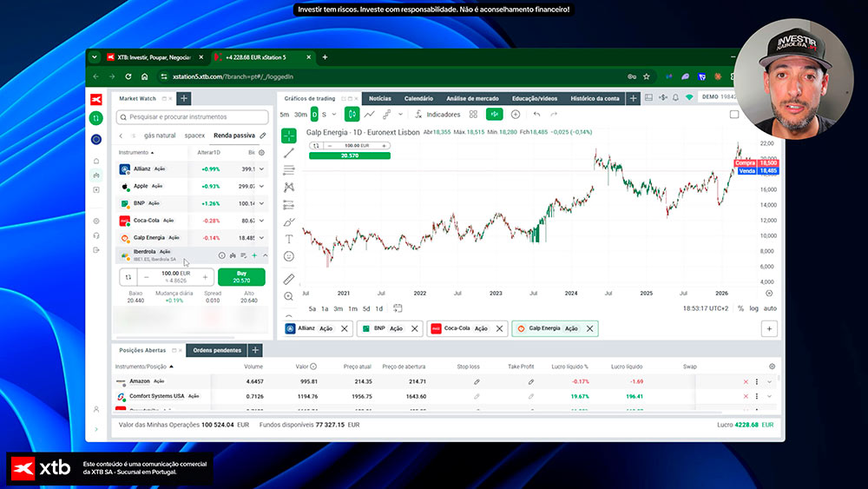Redo the last chart action
The image size is (868, 489).
click(x=554, y=114)
